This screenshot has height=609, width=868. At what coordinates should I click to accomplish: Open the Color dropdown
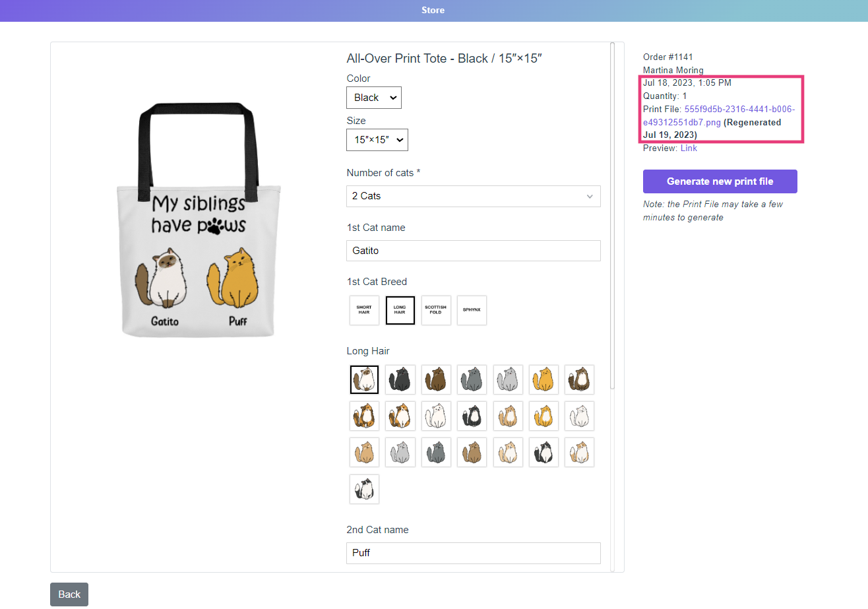(x=373, y=98)
